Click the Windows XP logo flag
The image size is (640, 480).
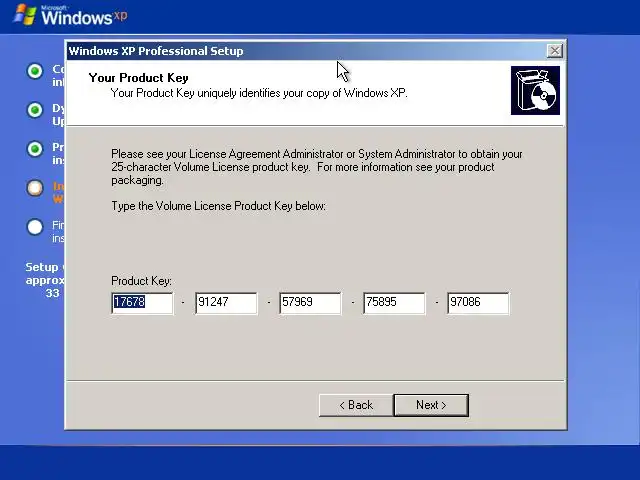[x=24, y=15]
